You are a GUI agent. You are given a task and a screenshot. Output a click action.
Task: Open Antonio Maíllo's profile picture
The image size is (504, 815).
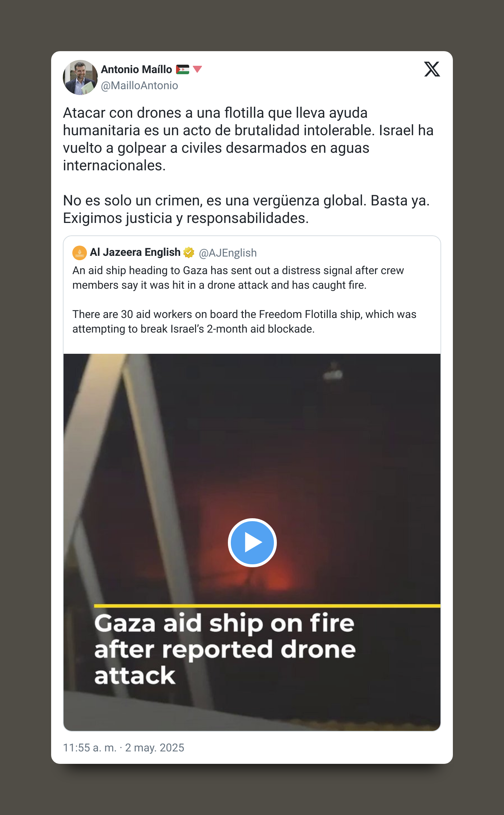click(80, 77)
